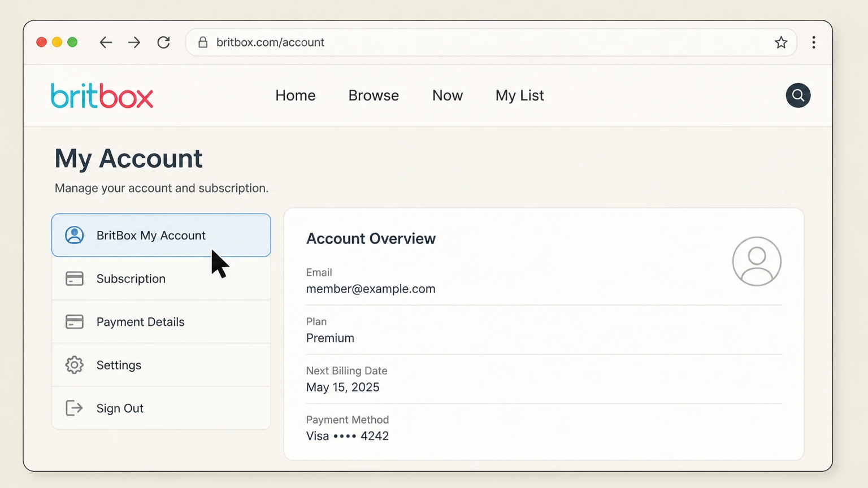Reload the page with the refresh icon
The width and height of the screenshot is (868, 488).
pyautogui.click(x=164, y=42)
